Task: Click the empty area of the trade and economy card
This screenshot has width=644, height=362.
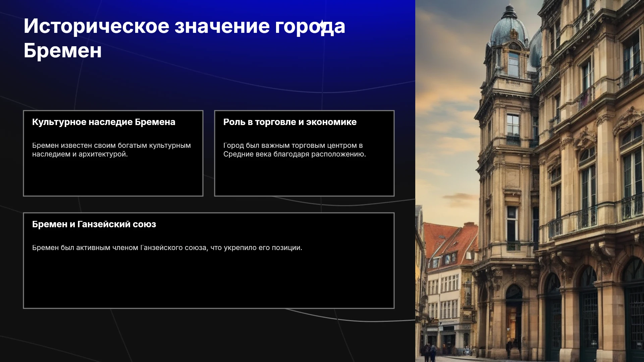Action: pos(304,178)
